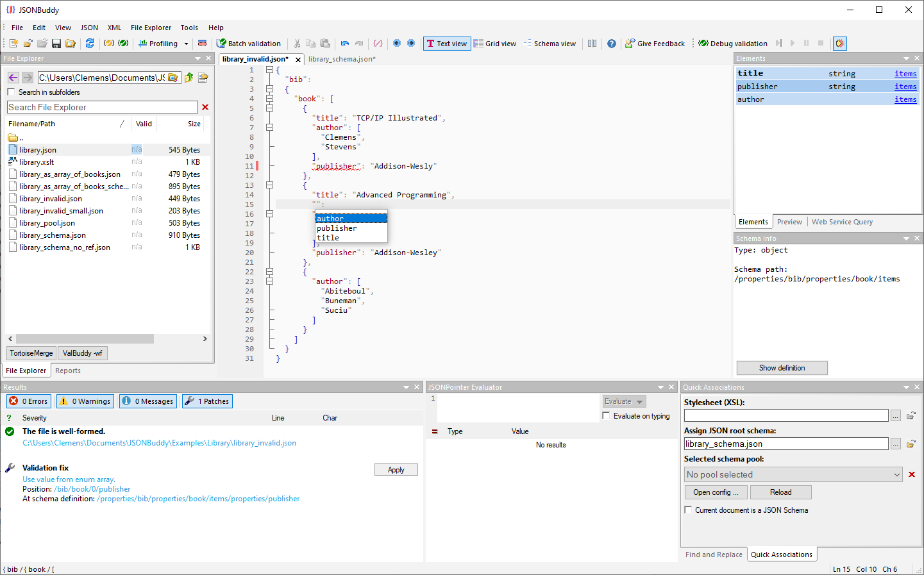Enable Search in subfolders checkbox
The image size is (924, 575).
(11, 92)
